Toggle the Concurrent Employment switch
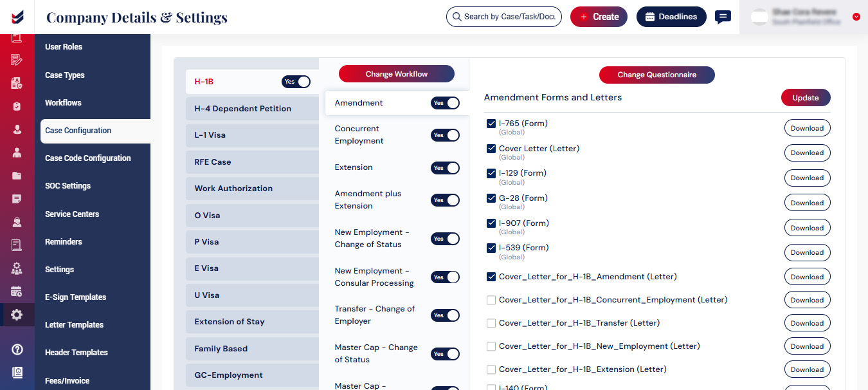Image resolution: width=868 pixels, height=390 pixels. [445, 135]
